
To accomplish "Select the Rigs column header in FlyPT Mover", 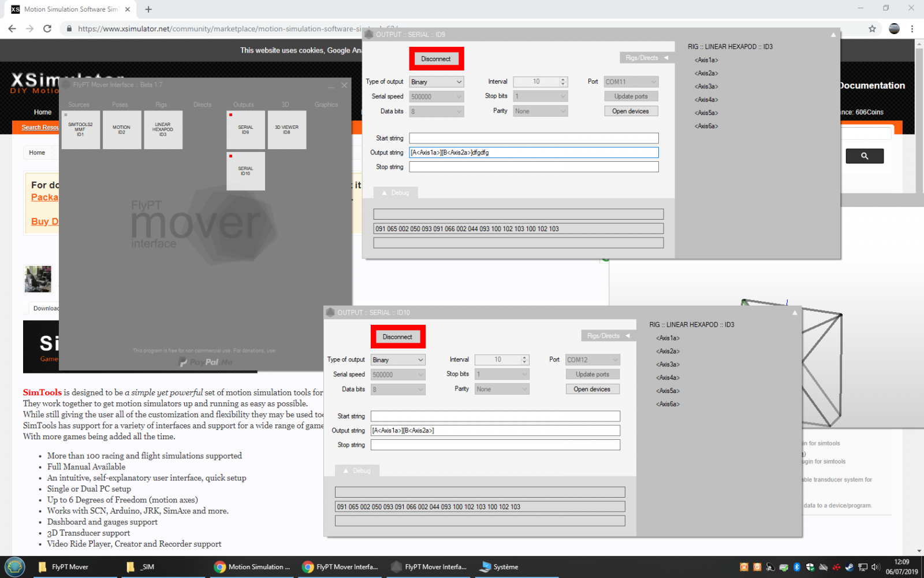I will (161, 105).
